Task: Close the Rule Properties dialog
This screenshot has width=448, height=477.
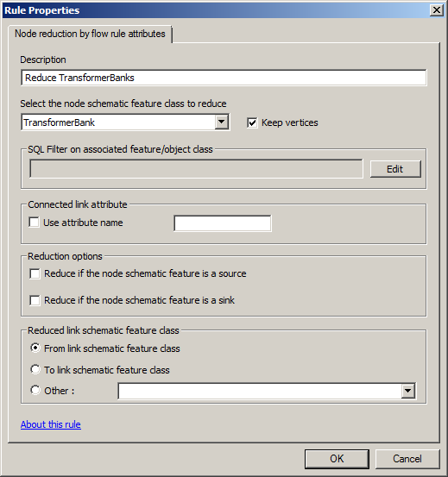Action: (437, 10)
